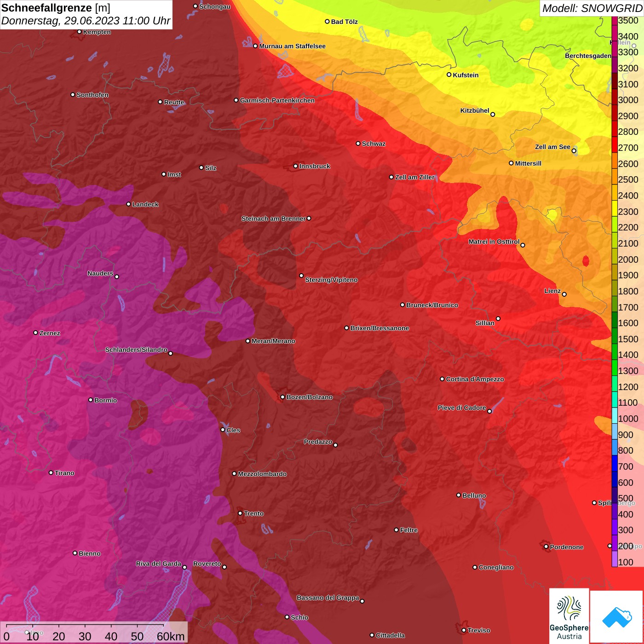Click the Treviso city marker dot
The image size is (644, 644).
click(464, 630)
